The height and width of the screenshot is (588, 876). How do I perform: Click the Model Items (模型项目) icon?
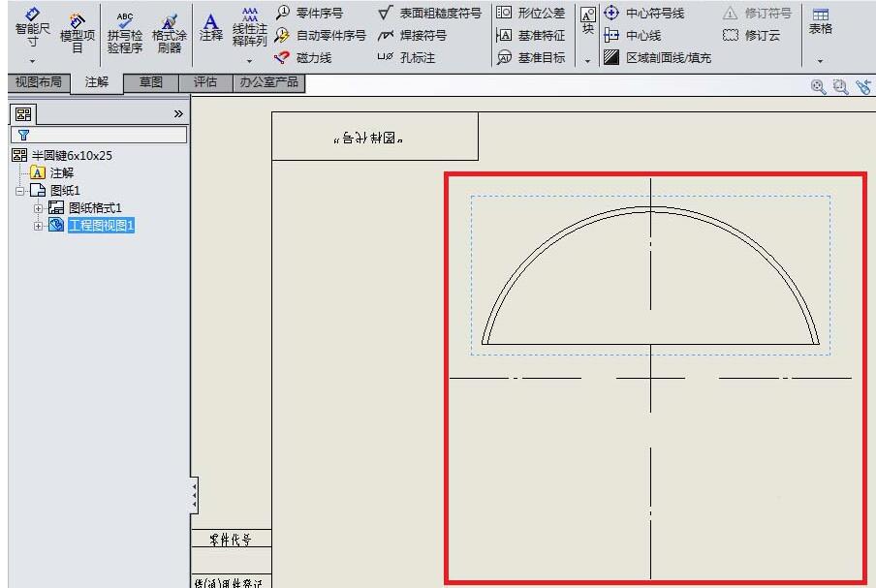[75, 29]
